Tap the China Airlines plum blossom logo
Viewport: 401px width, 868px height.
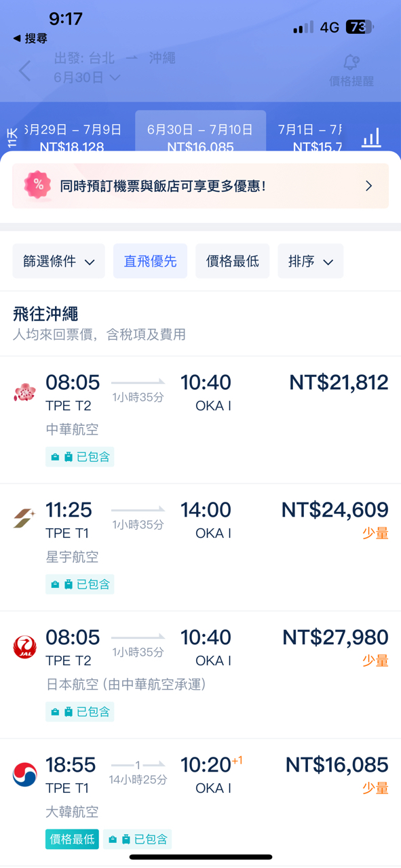[x=25, y=392]
